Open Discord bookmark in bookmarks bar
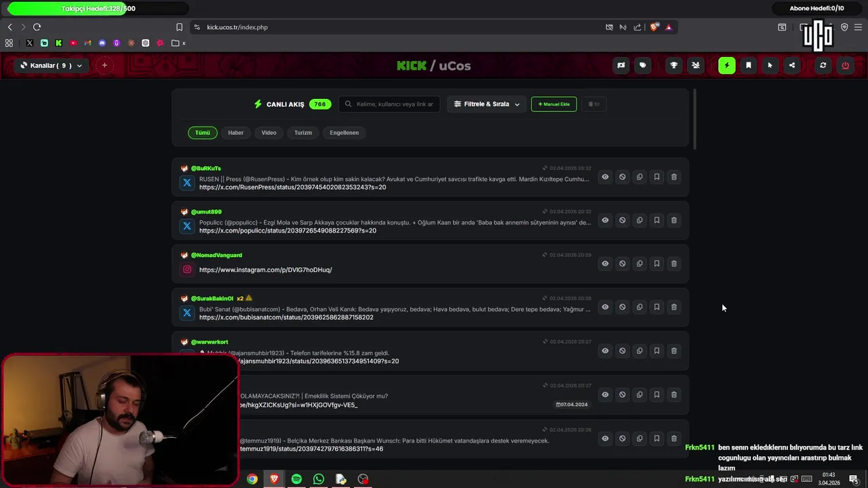This screenshot has height=488, width=868. (x=102, y=43)
